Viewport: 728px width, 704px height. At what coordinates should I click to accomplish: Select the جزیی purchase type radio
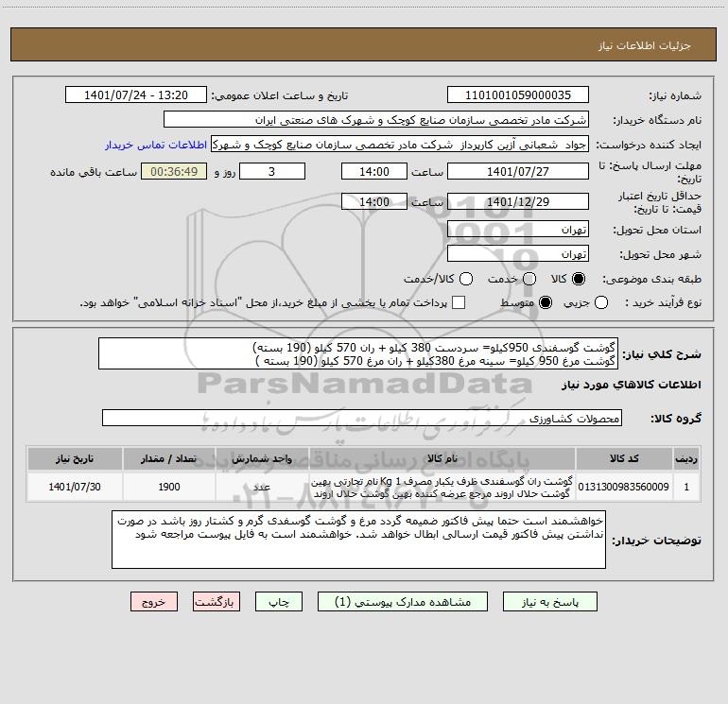600,302
